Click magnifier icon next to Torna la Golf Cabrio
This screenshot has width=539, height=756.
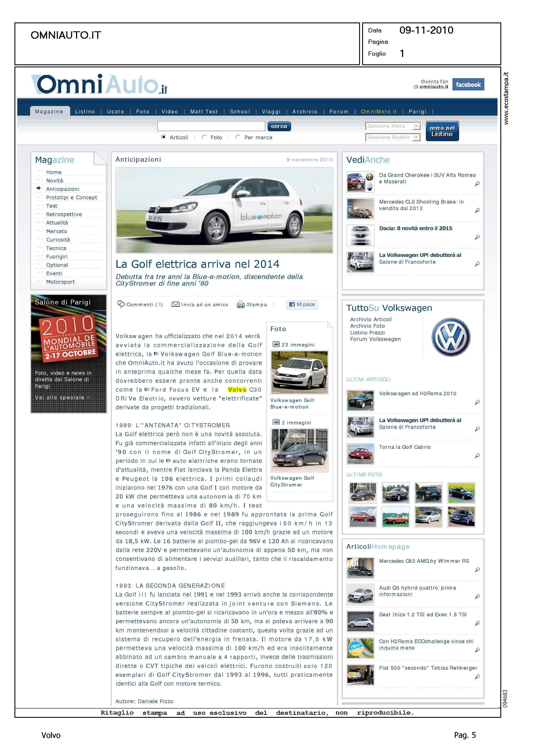(x=477, y=455)
